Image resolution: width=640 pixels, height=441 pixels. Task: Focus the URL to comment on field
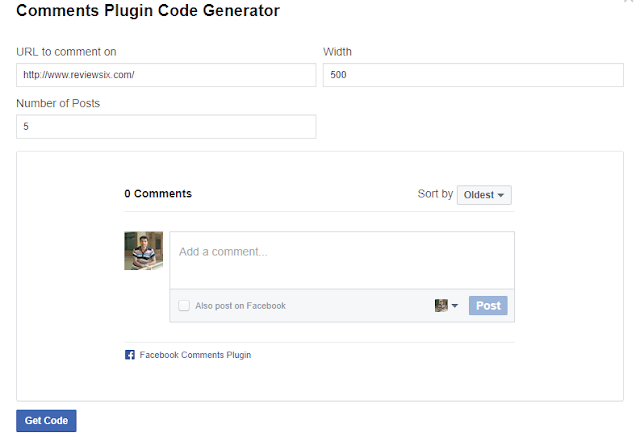pyautogui.click(x=166, y=75)
